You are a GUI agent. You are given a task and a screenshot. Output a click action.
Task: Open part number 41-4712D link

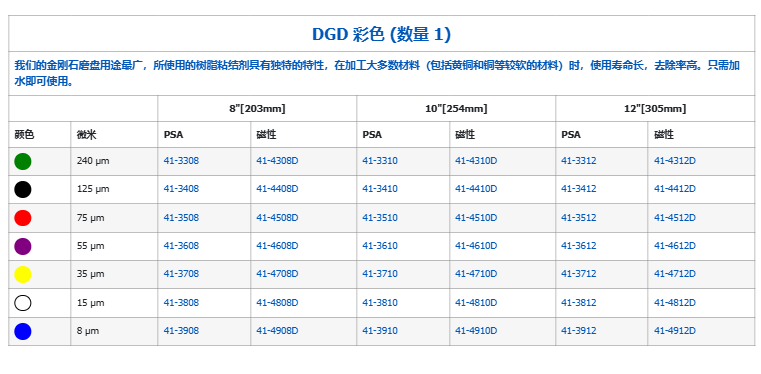(x=675, y=274)
